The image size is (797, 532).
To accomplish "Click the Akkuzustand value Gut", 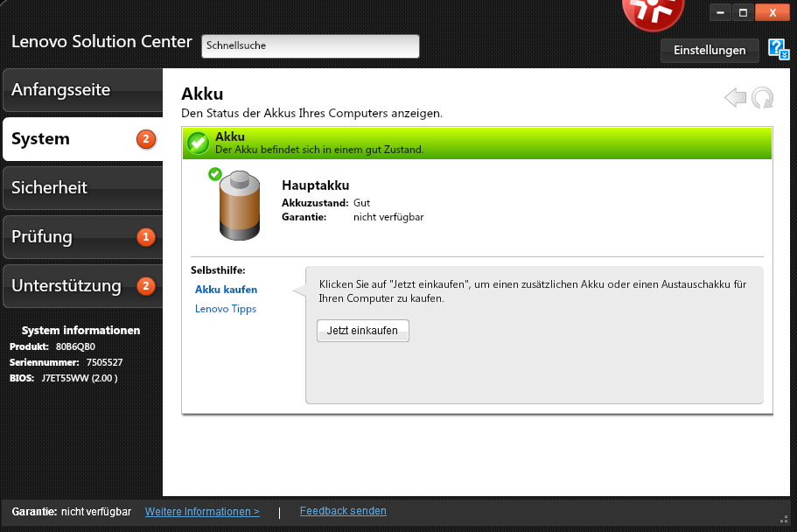I will coord(361,203).
